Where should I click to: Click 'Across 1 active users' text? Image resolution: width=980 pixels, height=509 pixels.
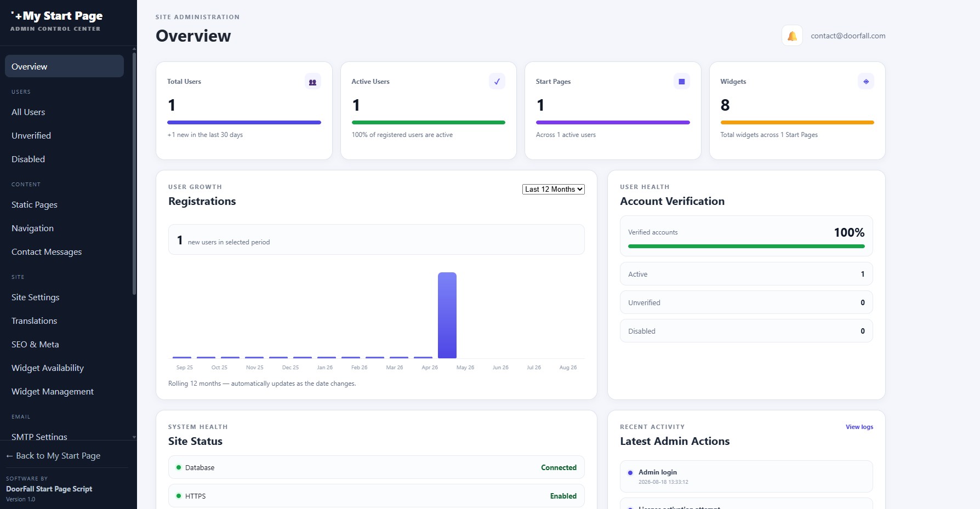[566, 135]
